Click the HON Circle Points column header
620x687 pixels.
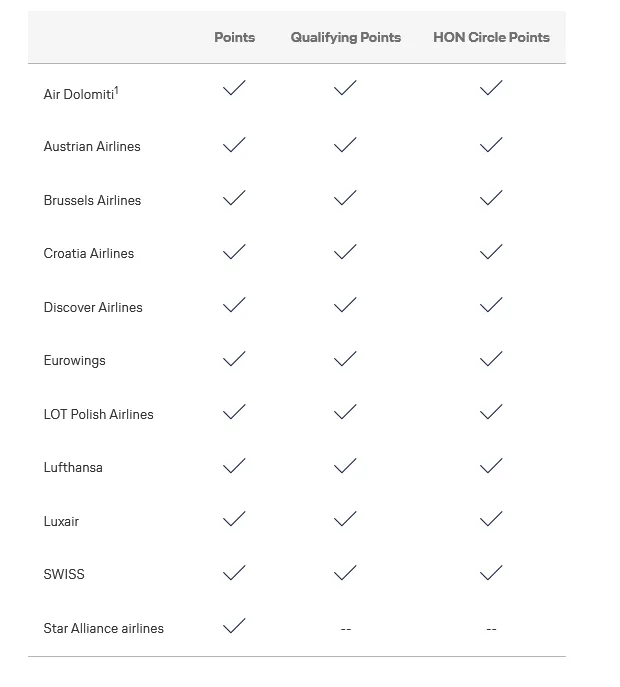click(x=491, y=37)
